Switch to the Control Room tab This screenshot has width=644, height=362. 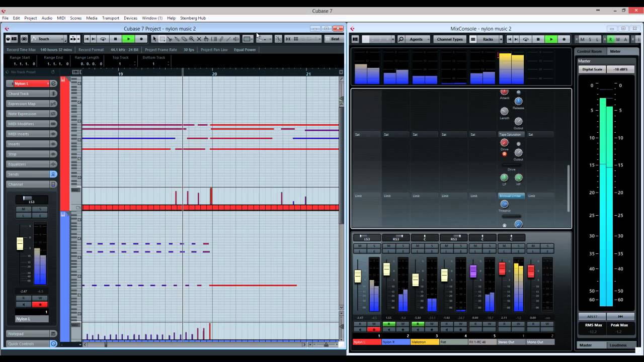pos(589,51)
